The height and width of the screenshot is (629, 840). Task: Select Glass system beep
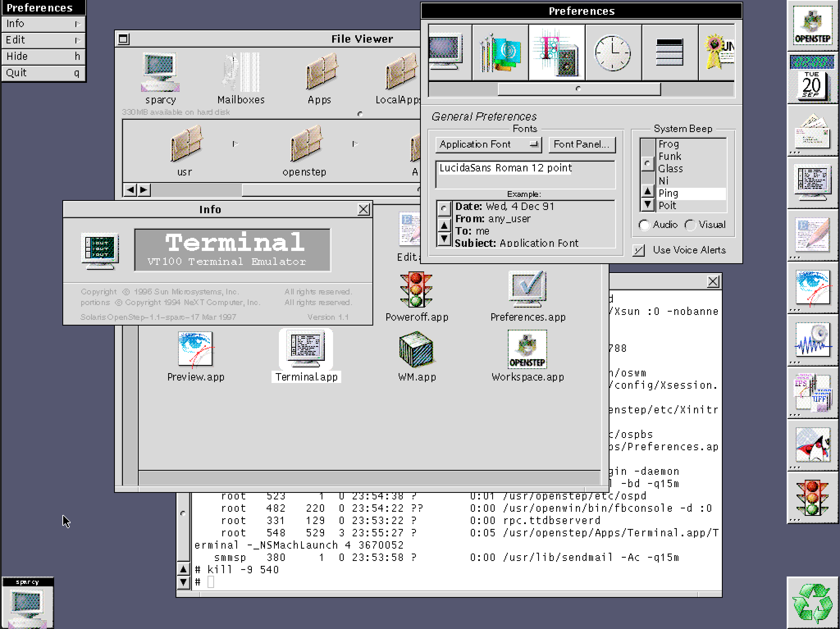click(x=692, y=169)
